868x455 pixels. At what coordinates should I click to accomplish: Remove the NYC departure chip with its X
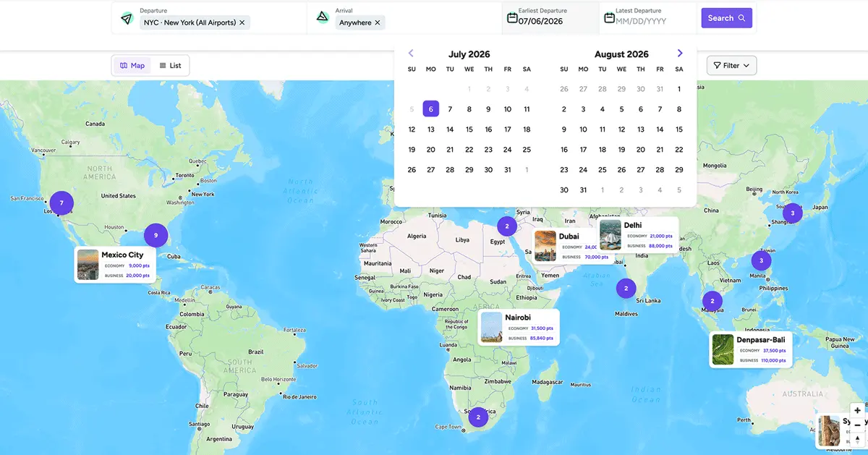coord(242,22)
